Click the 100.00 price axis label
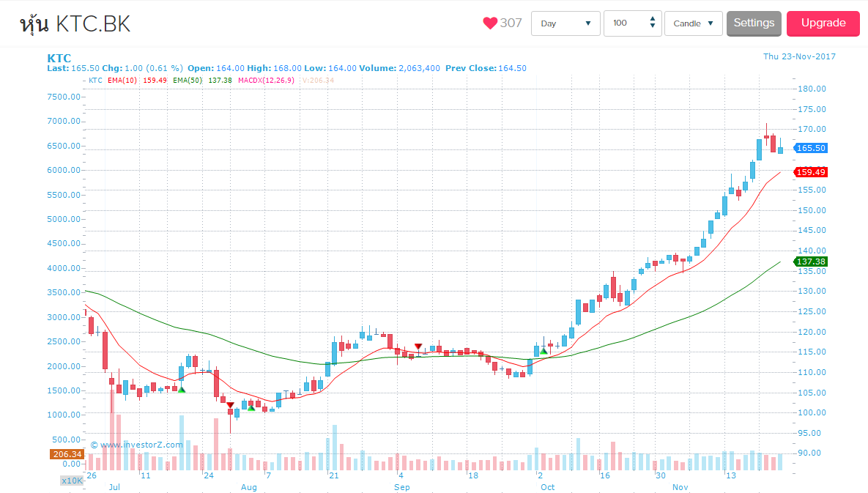Screen dimensions: 868x493 (812, 412)
